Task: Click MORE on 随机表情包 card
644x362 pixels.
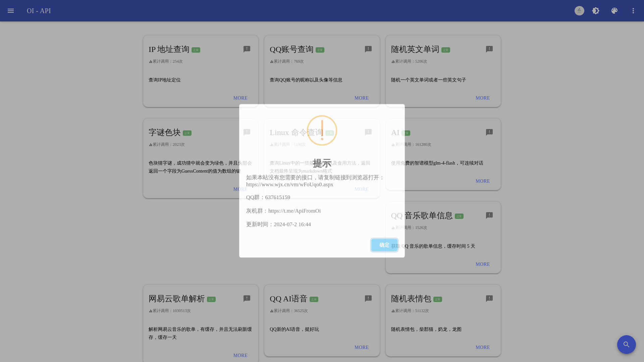Action: [482, 348]
